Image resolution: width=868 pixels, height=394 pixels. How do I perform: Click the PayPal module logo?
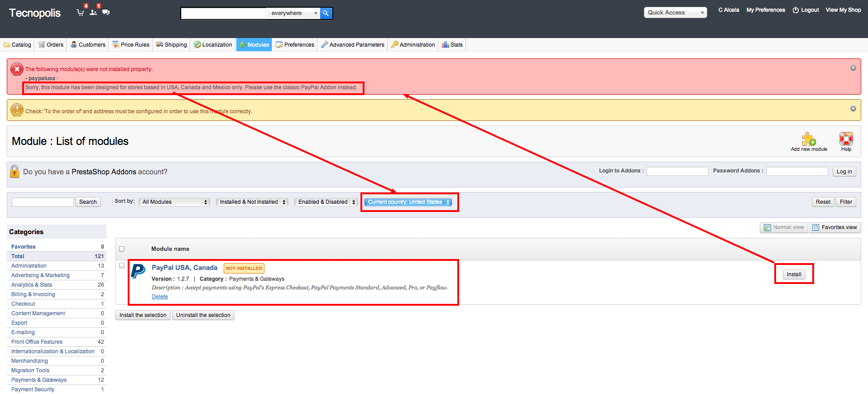click(x=138, y=271)
